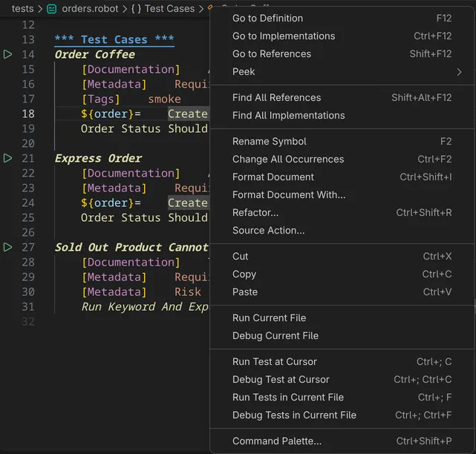The image size is (476, 454).
Task: Click the smoke tag value
Action: pos(164,99)
